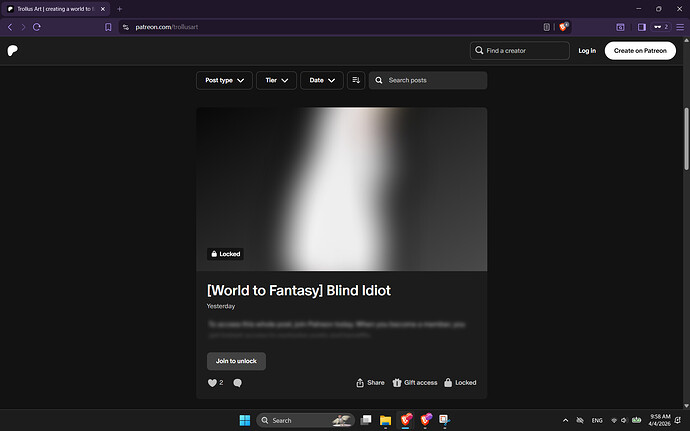
Task: Open the Tier filter dropdown
Action: coord(276,80)
